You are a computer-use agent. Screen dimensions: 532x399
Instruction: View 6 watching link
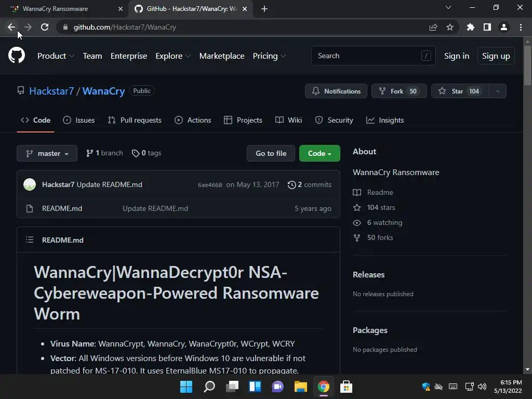click(x=378, y=222)
